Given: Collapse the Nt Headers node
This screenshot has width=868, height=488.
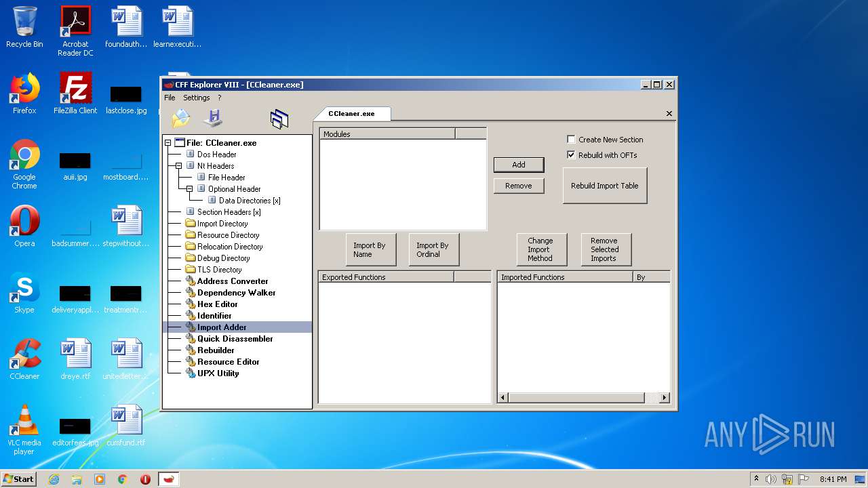Looking at the screenshot, I should 179,166.
